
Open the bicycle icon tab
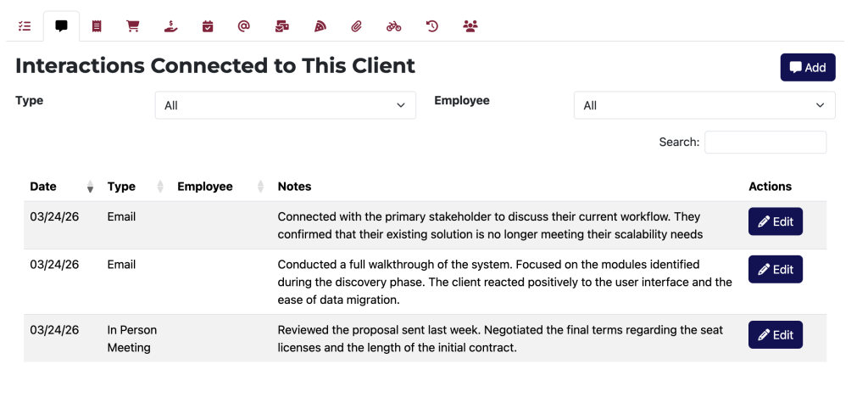click(394, 26)
